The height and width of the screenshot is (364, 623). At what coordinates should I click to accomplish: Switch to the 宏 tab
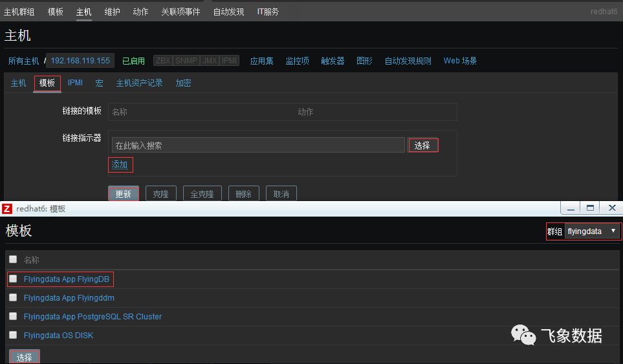click(x=100, y=83)
